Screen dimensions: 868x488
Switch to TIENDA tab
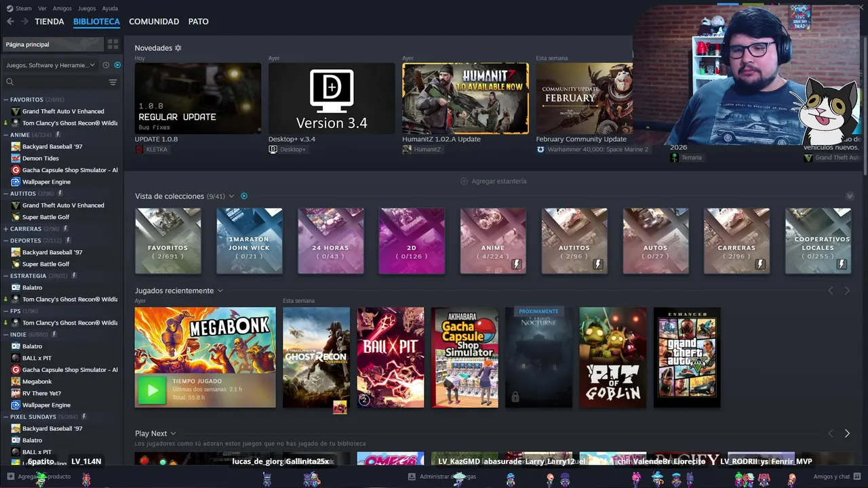pos(50,22)
